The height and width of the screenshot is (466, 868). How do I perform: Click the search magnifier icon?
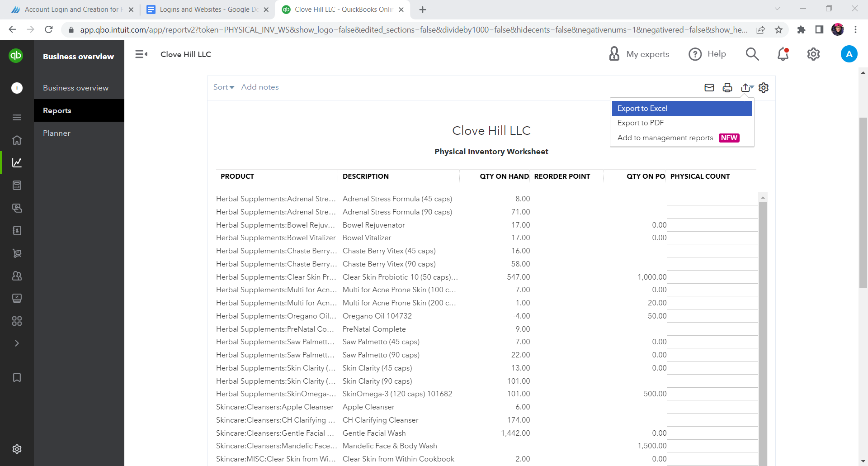pos(752,54)
